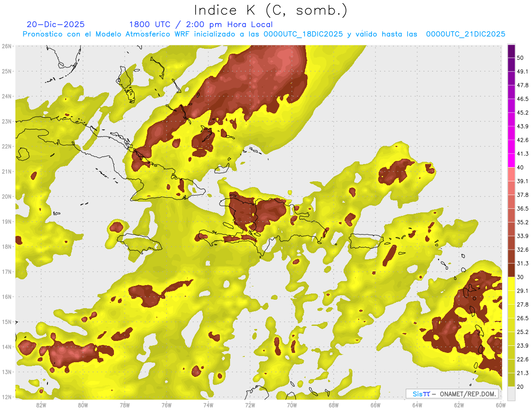This screenshot has height=411, width=532.
Task: Click "1800 UTC / 2:00 pm Hora Local"
Action: (201, 24)
